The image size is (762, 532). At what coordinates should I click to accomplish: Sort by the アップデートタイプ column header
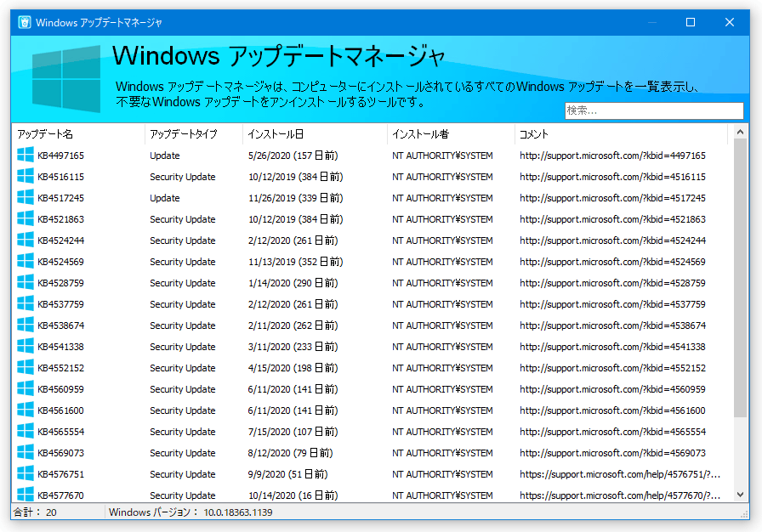[x=193, y=134]
